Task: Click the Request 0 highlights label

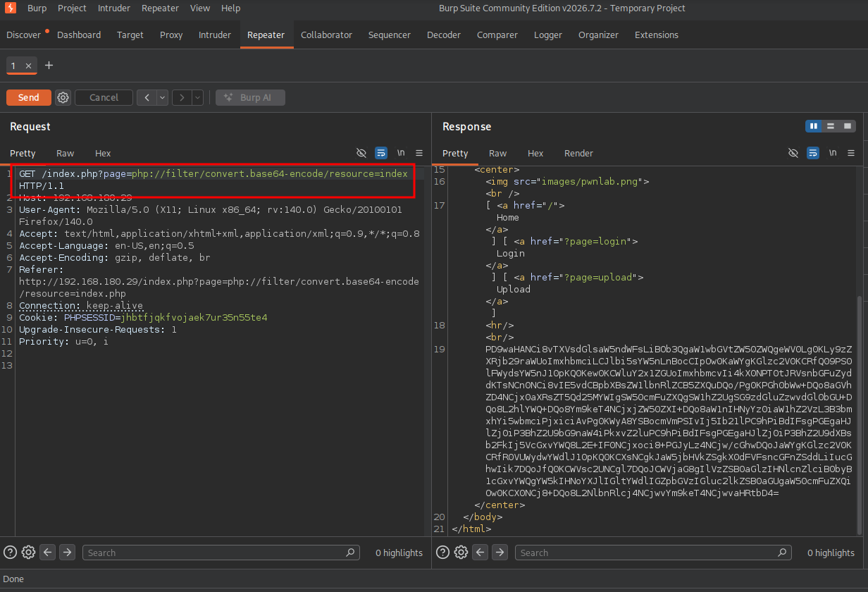Action: point(399,553)
